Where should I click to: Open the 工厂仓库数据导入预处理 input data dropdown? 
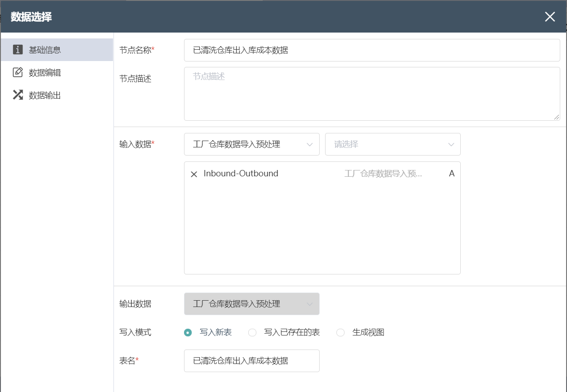point(251,144)
